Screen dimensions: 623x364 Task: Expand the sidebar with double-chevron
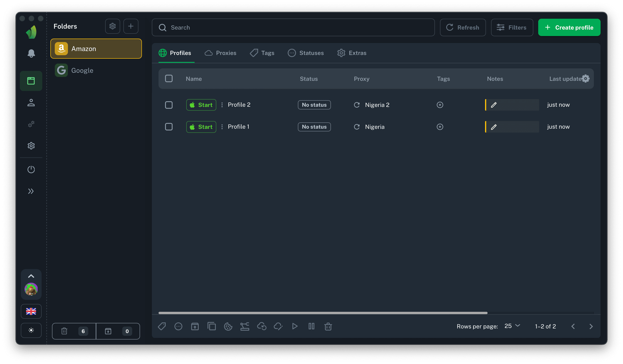[x=31, y=191]
